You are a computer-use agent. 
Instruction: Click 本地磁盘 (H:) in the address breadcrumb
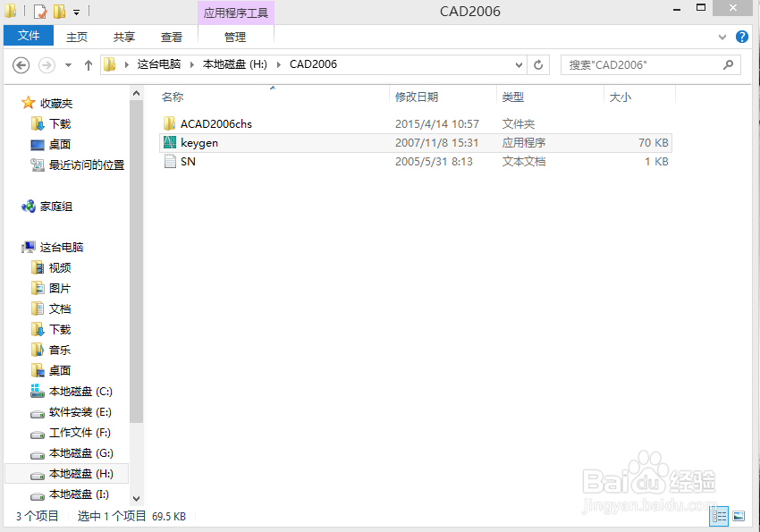click(235, 64)
